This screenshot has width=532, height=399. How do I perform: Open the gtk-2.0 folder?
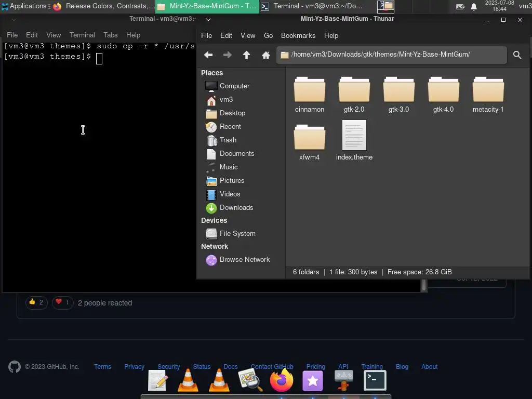tap(354, 95)
